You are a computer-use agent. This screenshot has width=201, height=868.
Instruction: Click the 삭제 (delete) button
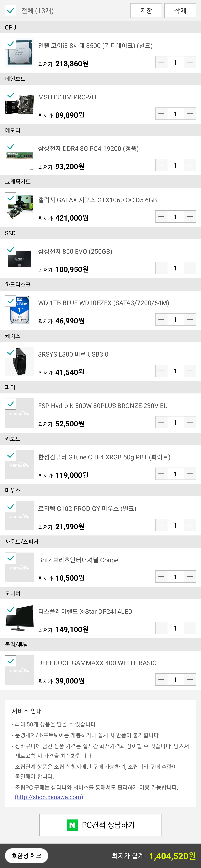tap(180, 10)
